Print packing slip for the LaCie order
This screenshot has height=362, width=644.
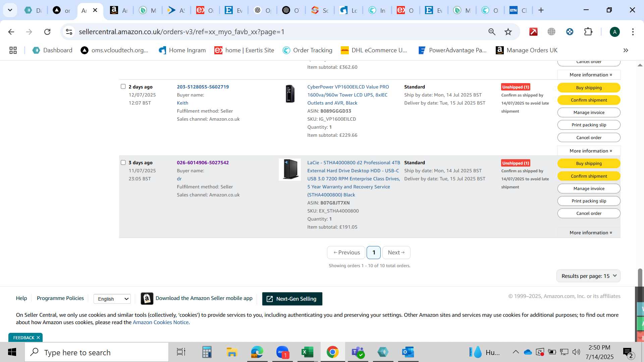(x=589, y=201)
